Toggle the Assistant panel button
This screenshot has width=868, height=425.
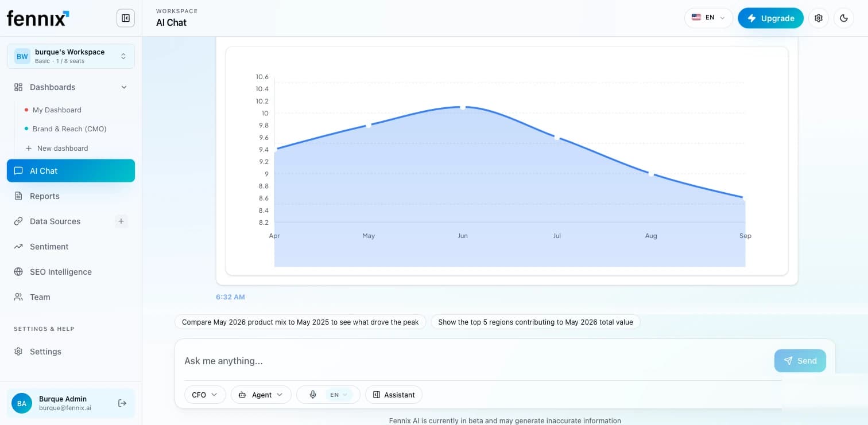pyautogui.click(x=394, y=395)
